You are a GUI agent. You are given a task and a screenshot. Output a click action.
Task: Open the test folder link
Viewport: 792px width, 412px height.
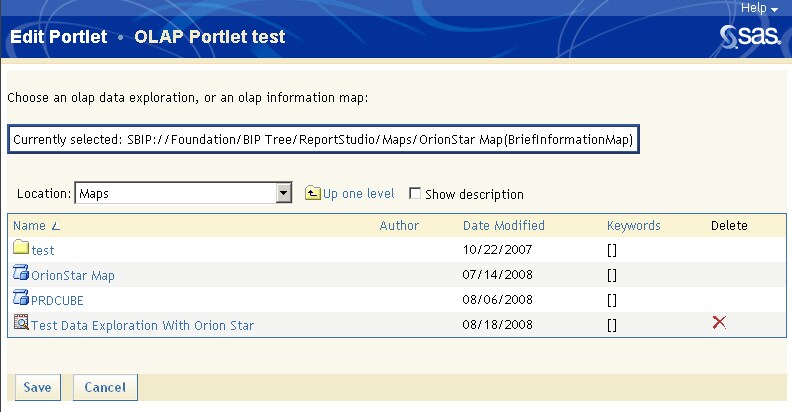[x=43, y=250]
